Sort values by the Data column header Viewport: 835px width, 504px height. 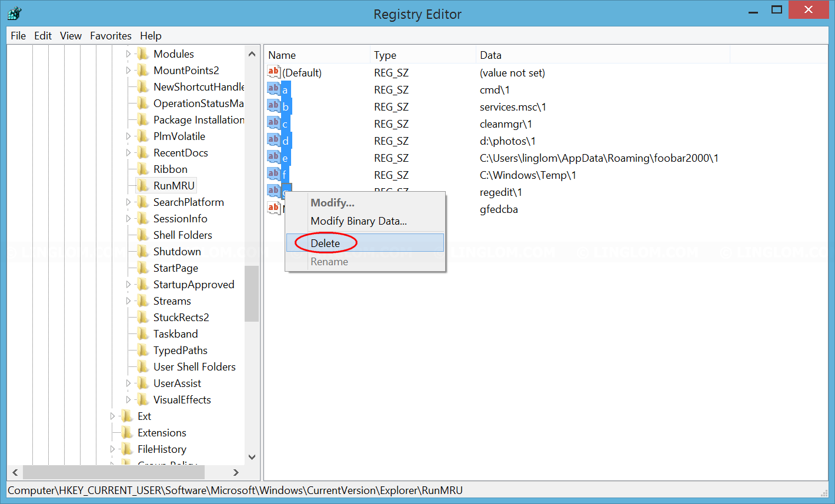[x=603, y=55]
